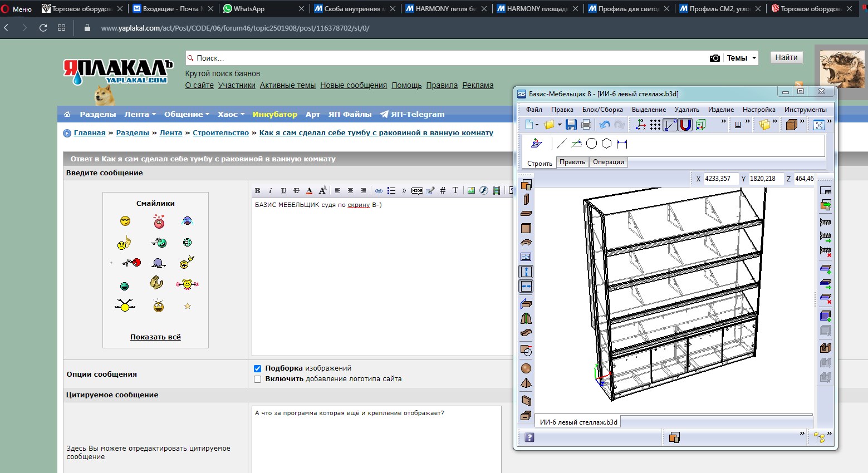Screen dimensions: 868x473
Task: Apply underline in forum editor
Action: [x=283, y=190]
